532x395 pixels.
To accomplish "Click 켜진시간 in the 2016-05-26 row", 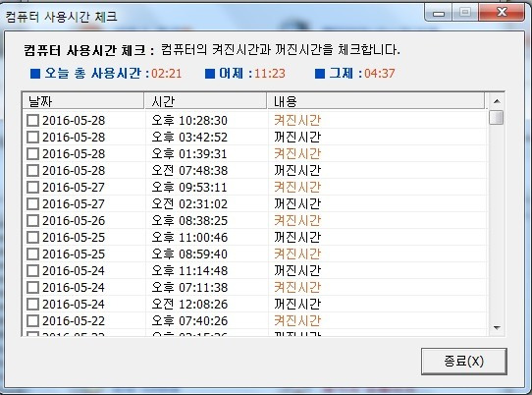I will tap(297, 220).
